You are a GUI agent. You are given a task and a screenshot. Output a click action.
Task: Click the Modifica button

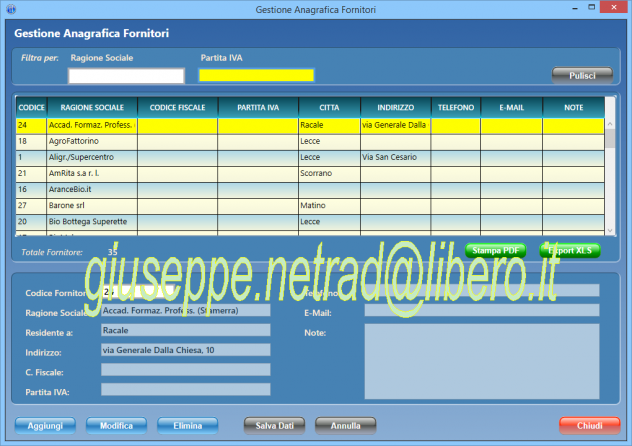tap(116, 426)
